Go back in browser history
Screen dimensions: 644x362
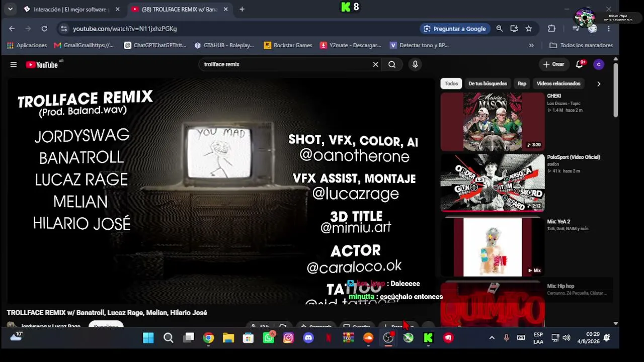[x=12, y=29]
